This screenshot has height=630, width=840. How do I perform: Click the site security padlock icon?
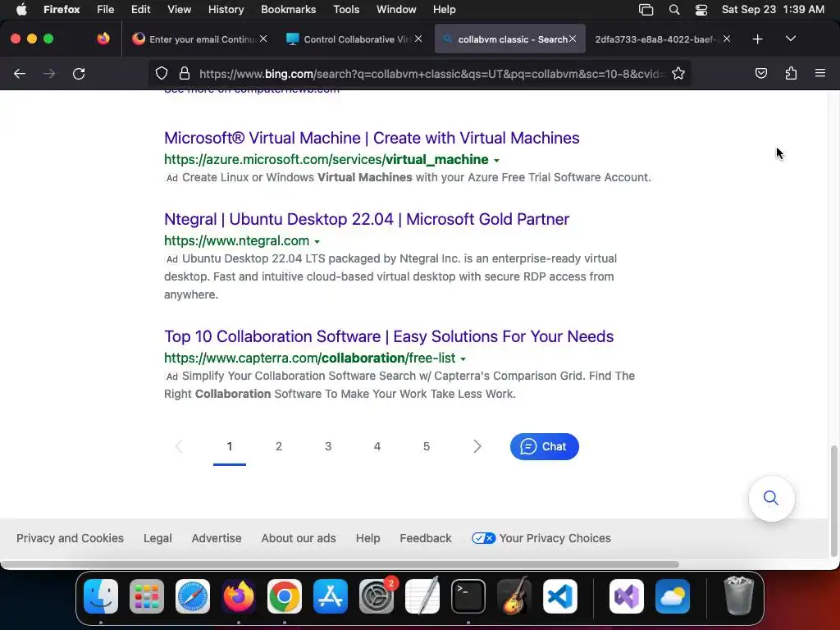click(185, 73)
